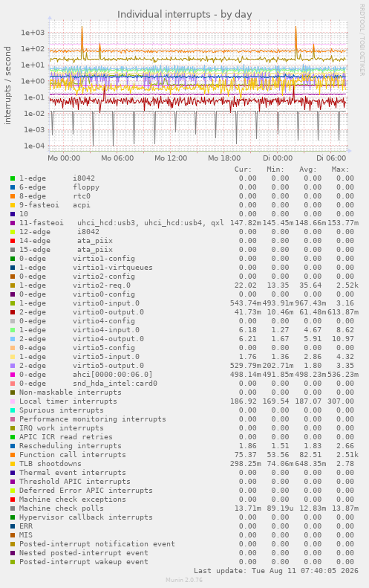Click the TLB shootdowns yellow swatch

coord(13,464)
